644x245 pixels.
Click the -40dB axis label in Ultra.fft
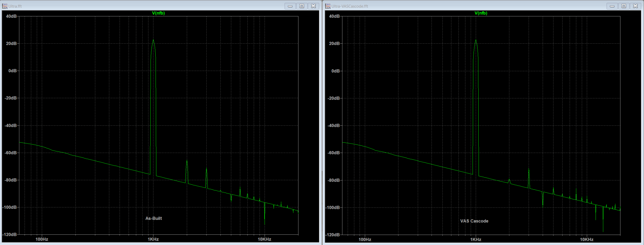10,125
